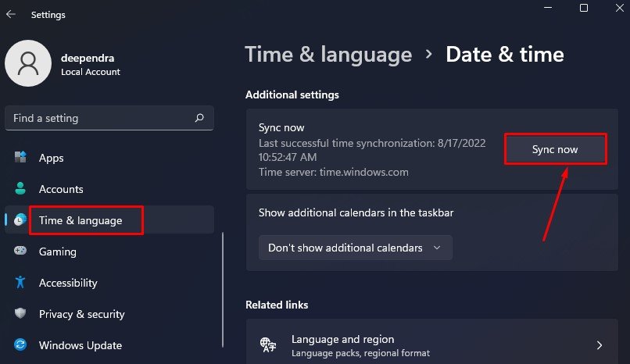Screen dimensions: 630x364
Task: Go to Time & language breadcrumb
Action: (328, 55)
